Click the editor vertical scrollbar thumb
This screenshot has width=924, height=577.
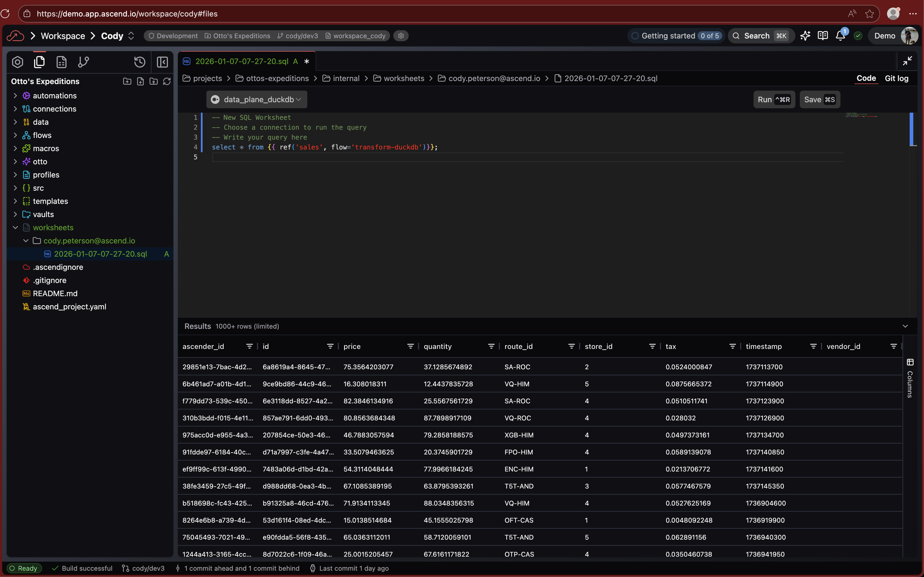click(912, 129)
